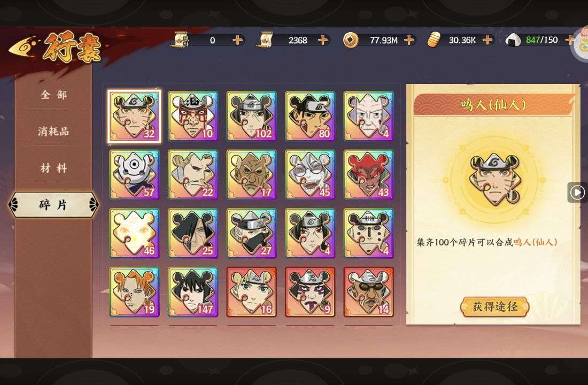
Task: Tap plus beside 30.36K ingot currency
Action: 487,40
